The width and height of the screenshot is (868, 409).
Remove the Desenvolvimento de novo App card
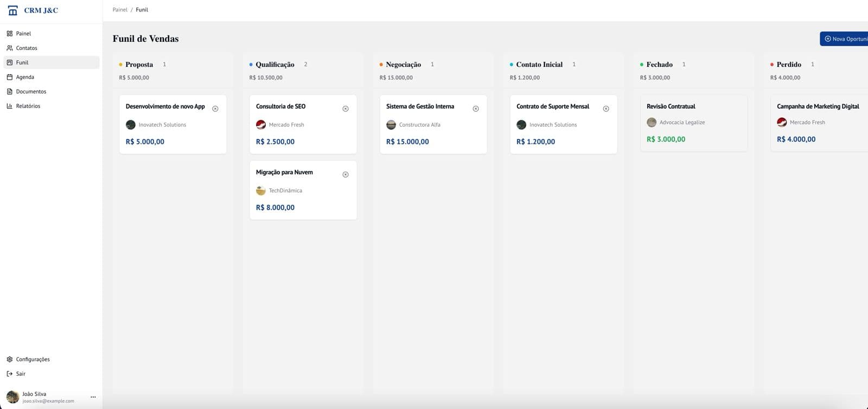(215, 109)
